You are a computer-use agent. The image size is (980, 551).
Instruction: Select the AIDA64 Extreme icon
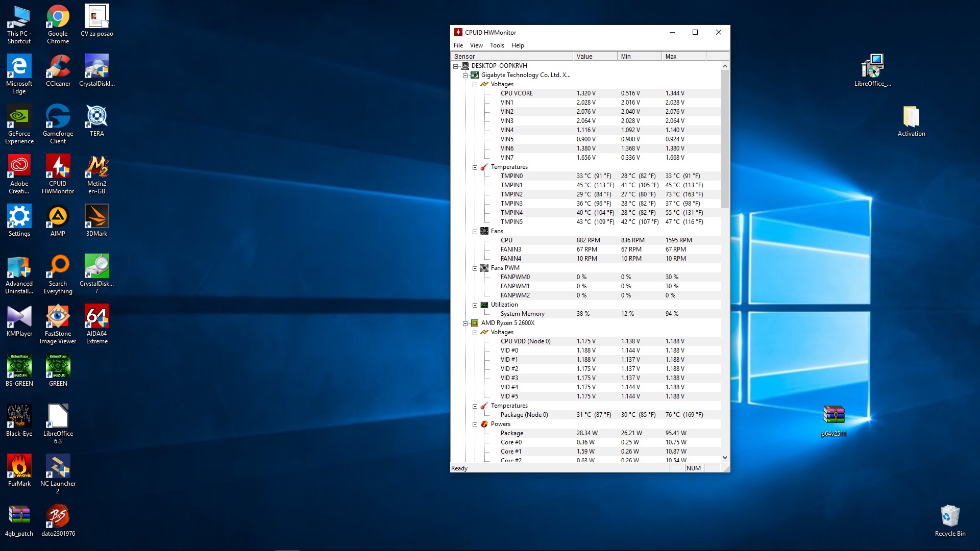pos(97,324)
